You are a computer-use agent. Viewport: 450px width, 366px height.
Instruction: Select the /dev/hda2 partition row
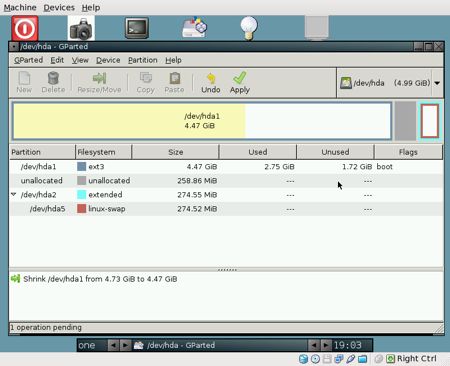coord(226,194)
